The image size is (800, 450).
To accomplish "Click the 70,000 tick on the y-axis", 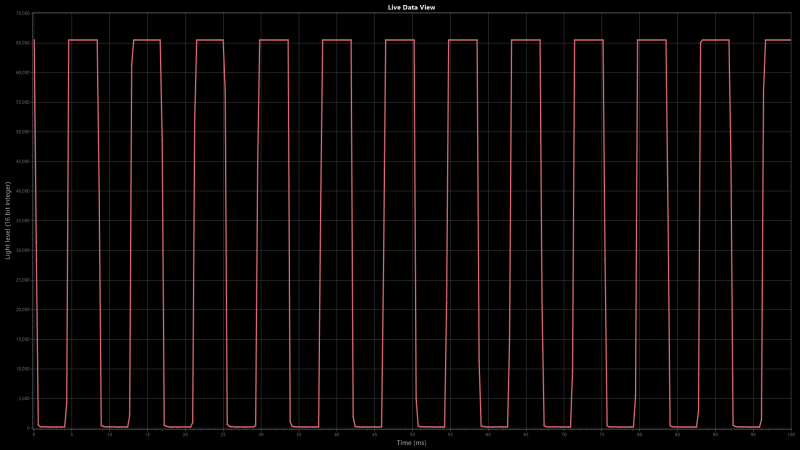I will point(24,13).
